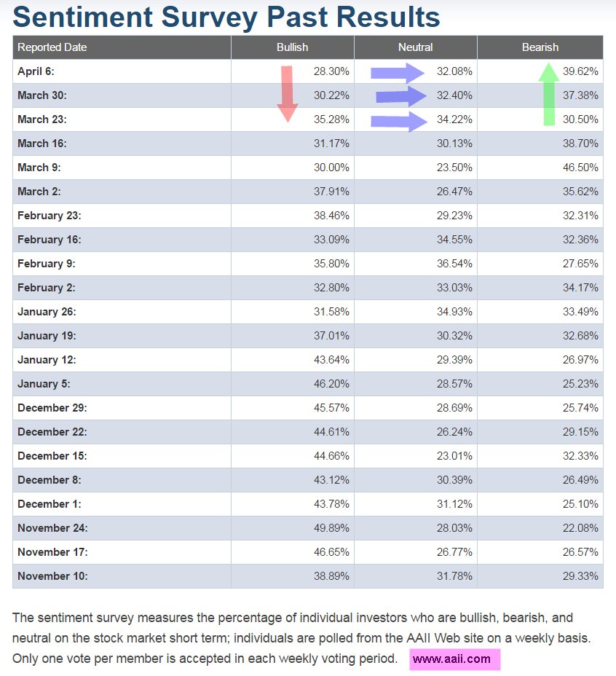Click the blue arrow in March 23 row

(x=398, y=121)
